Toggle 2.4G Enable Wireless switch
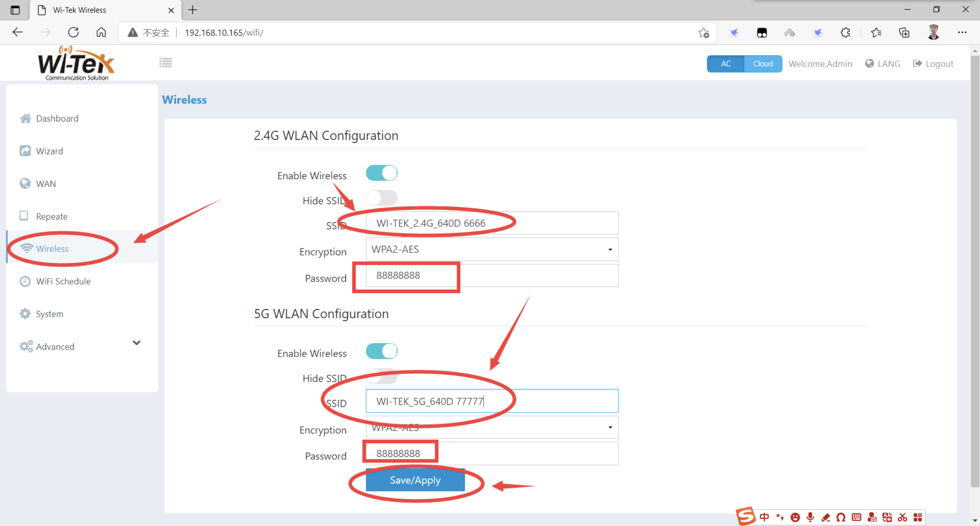 [x=381, y=173]
